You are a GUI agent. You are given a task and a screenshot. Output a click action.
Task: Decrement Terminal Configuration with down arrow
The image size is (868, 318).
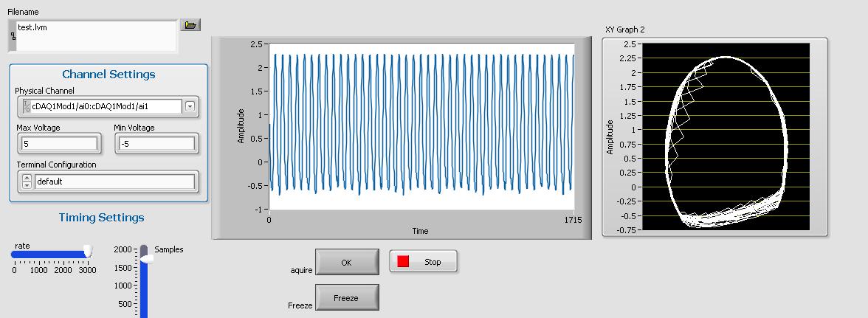click(27, 185)
